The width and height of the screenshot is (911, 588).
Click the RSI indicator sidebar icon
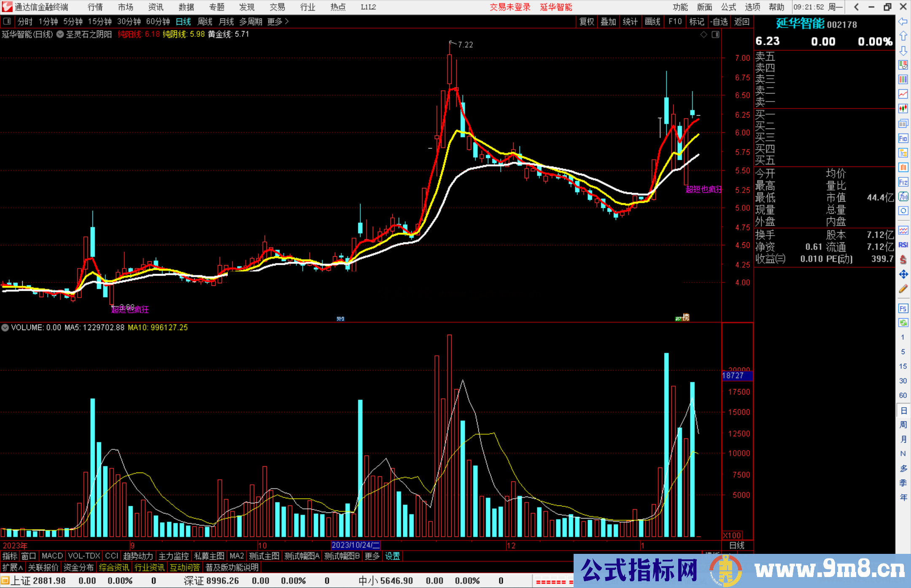point(903,245)
